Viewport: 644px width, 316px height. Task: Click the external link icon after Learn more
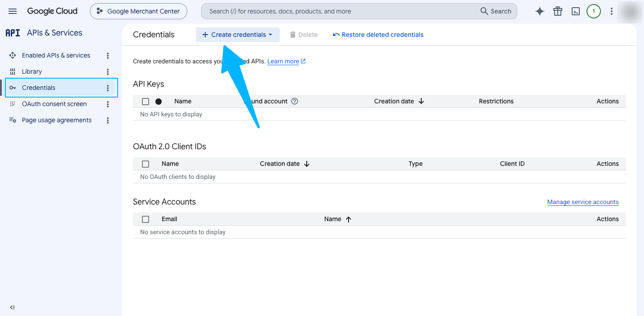pos(303,61)
